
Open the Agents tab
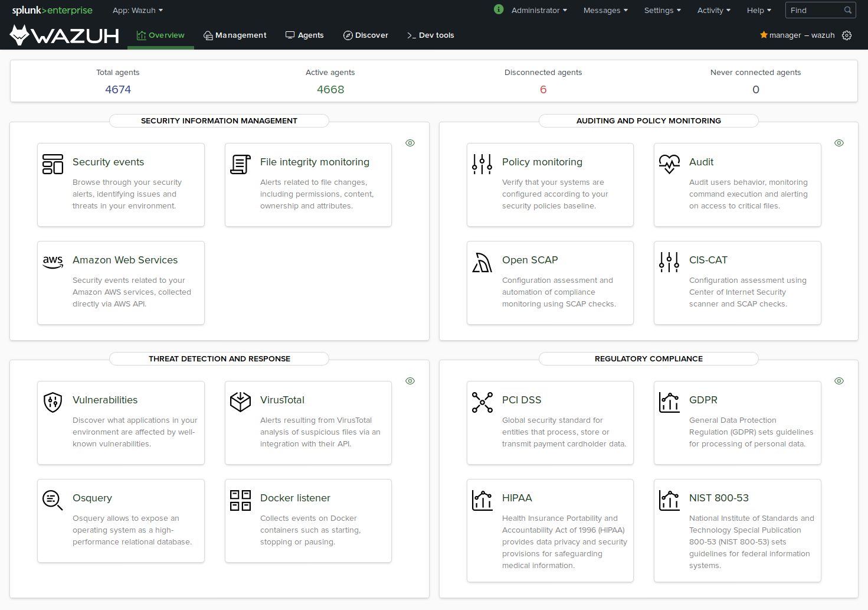point(304,35)
